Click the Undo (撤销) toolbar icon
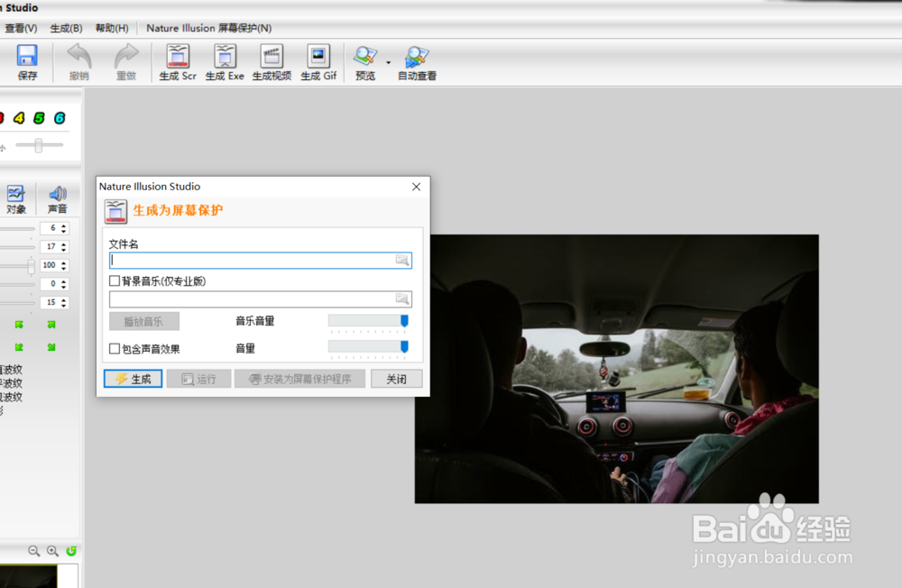902x588 pixels. click(78, 62)
